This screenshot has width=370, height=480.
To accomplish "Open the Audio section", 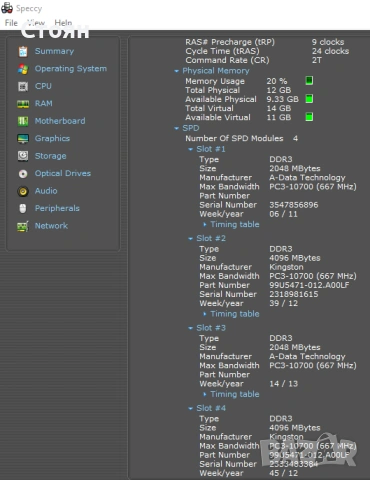I will click(46, 191).
